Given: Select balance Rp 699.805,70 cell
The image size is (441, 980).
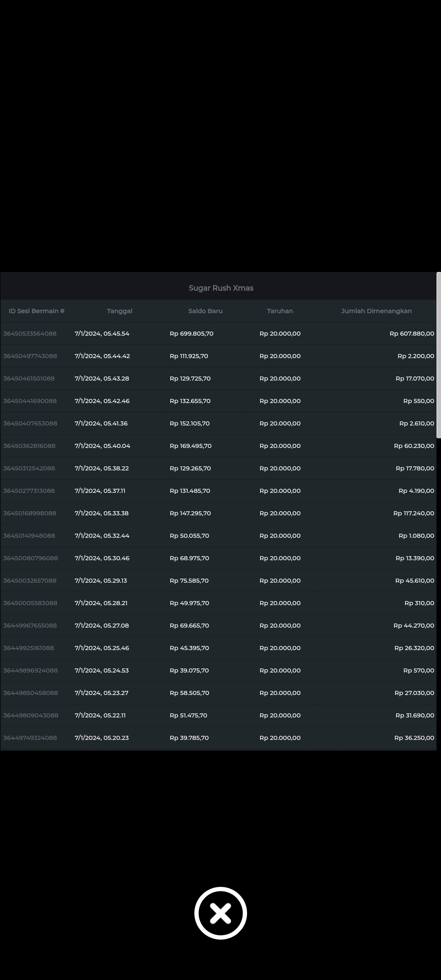Looking at the screenshot, I should (x=192, y=334).
